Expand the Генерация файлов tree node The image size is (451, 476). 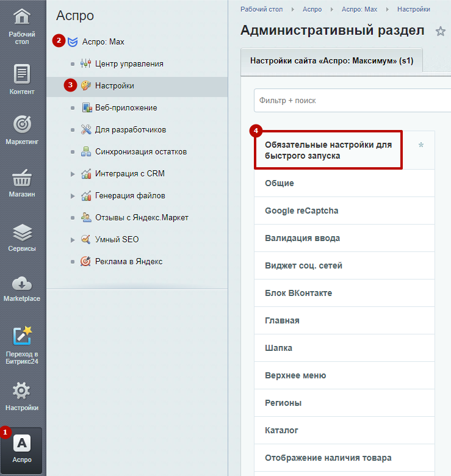[x=73, y=196]
